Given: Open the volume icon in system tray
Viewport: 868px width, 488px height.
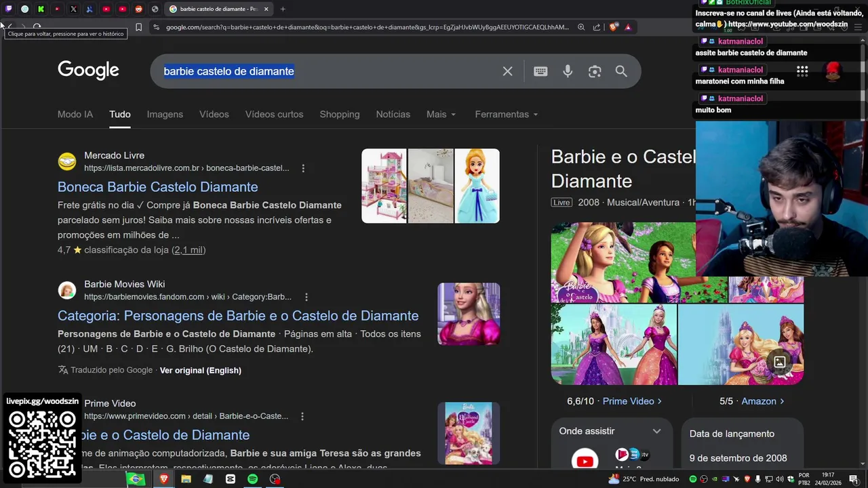Looking at the screenshot, I should [780, 479].
